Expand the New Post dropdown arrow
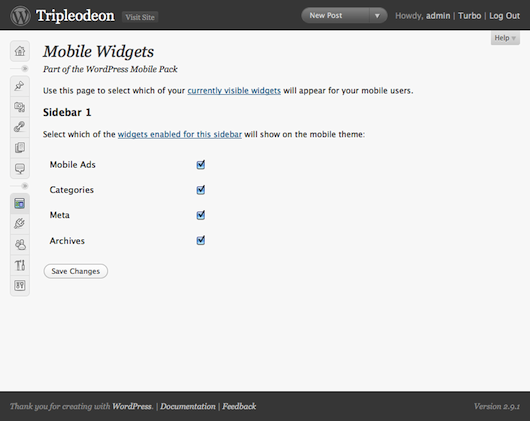This screenshot has height=421, width=530. coord(377,16)
